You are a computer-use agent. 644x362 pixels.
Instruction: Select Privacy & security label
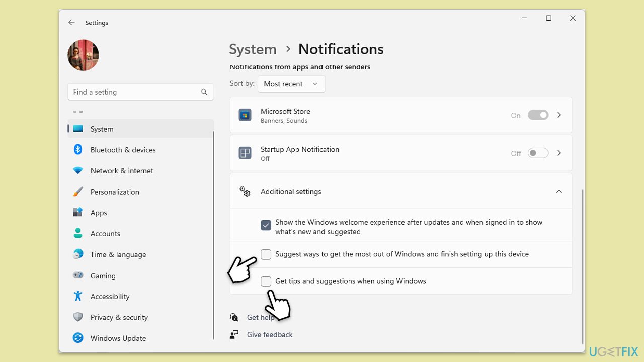(x=119, y=317)
